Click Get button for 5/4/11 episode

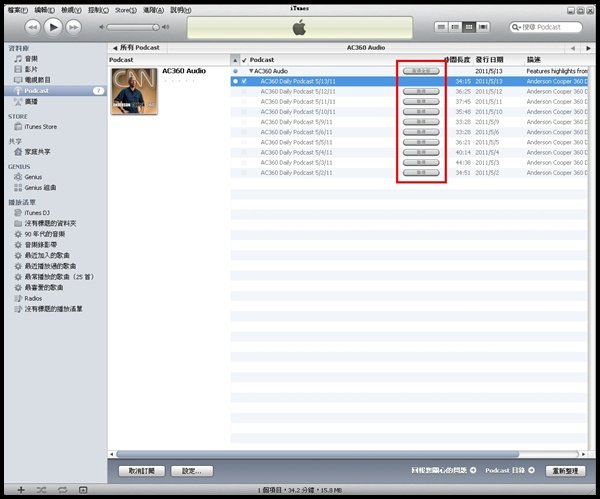coord(421,153)
